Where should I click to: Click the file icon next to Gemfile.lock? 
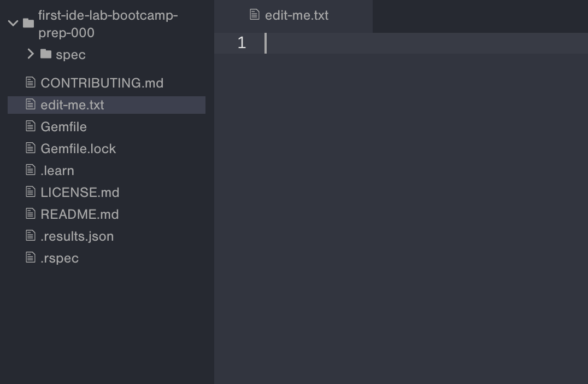31,148
